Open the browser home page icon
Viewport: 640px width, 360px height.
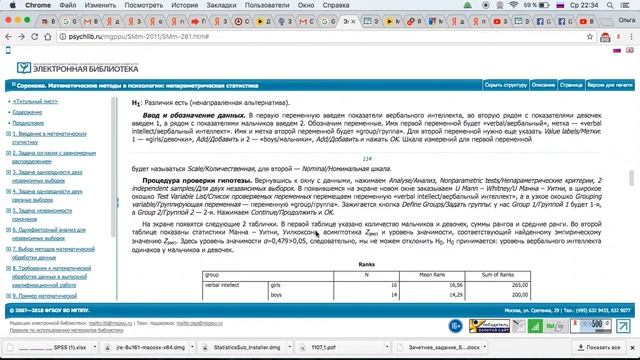48,37
